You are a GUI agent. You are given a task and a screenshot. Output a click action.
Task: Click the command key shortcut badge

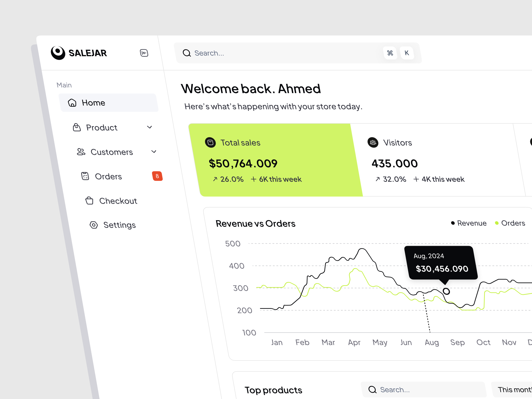390,53
